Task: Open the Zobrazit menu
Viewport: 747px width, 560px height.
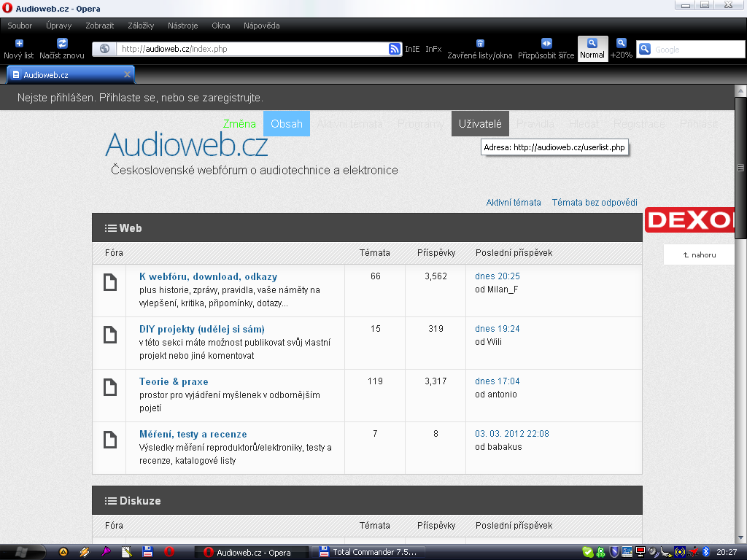Action: [x=99, y=26]
